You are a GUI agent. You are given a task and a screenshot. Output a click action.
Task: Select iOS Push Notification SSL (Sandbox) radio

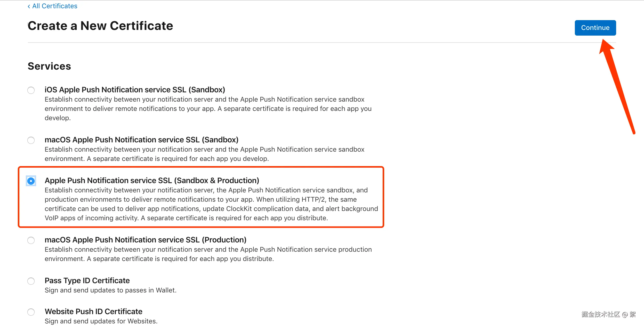tap(31, 90)
